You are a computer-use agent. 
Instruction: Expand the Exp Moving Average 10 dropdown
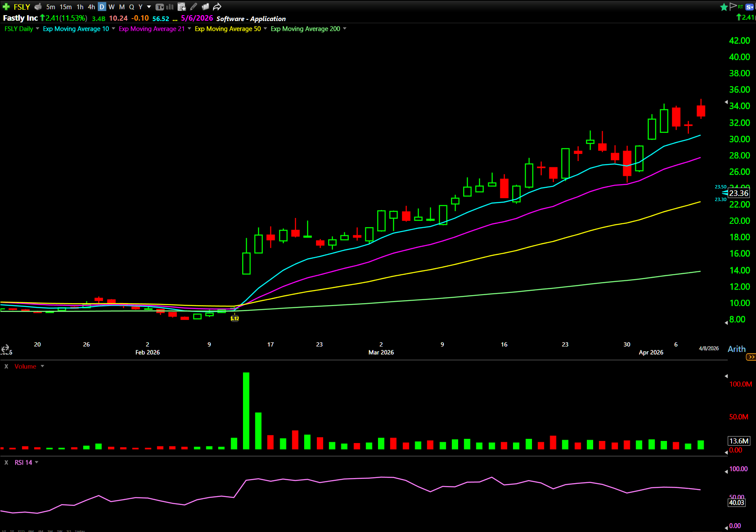tap(113, 29)
